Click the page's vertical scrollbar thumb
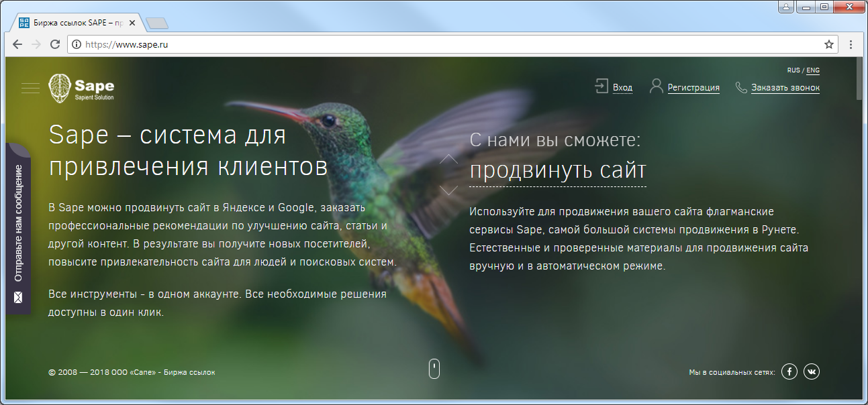This screenshot has width=868, height=405. coord(859,78)
